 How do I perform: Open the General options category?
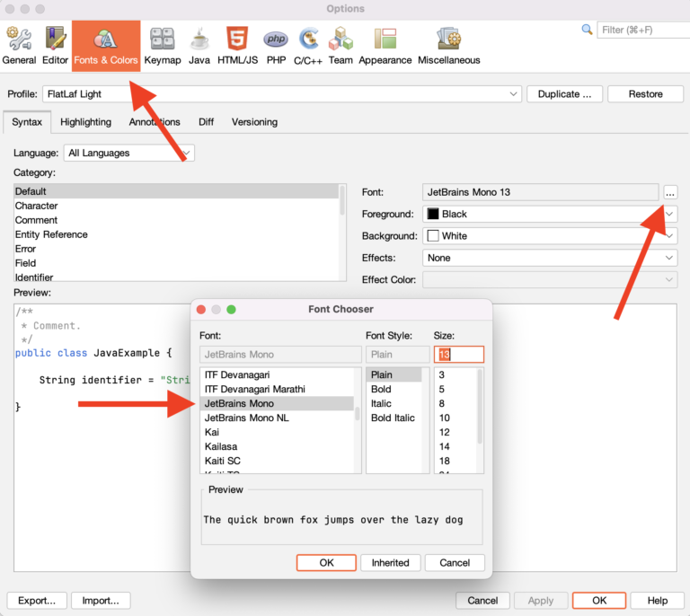pyautogui.click(x=19, y=46)
